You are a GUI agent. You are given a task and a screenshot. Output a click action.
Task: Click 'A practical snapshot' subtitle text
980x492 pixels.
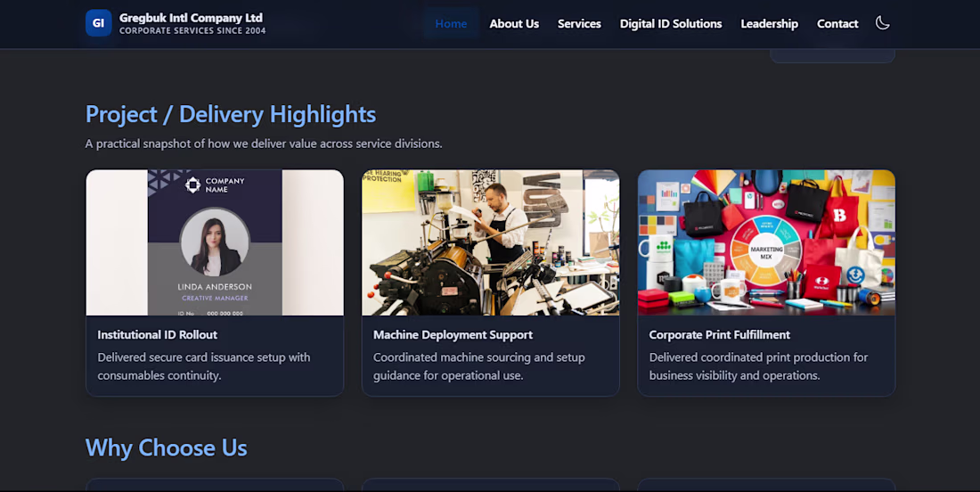(x=264, y=143)
